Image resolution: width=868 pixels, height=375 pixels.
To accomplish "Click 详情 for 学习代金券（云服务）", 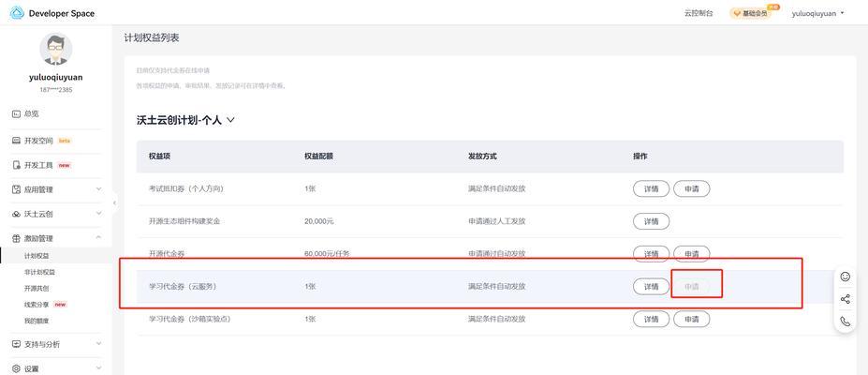I will 652,286.
